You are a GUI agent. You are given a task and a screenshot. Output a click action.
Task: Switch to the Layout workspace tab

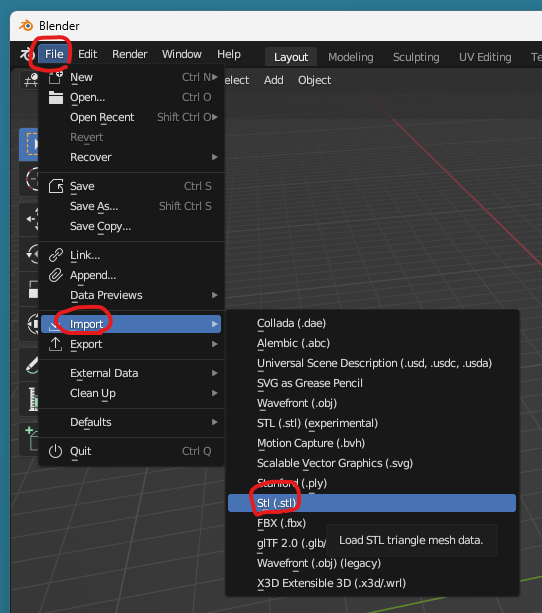click(x=291, y=57)
